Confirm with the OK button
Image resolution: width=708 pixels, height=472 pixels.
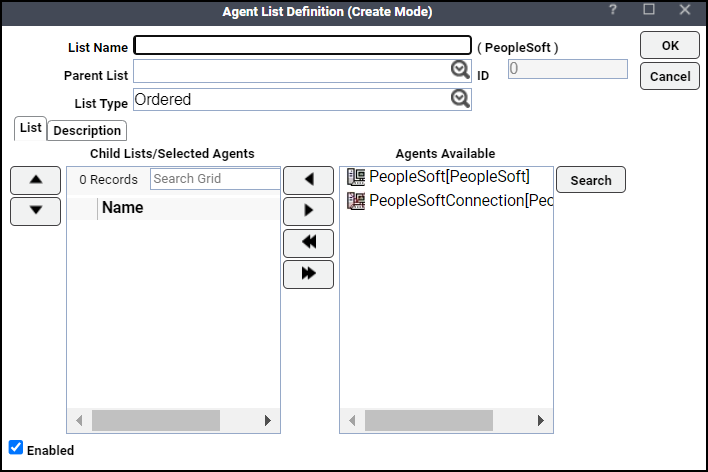point(670,45)
